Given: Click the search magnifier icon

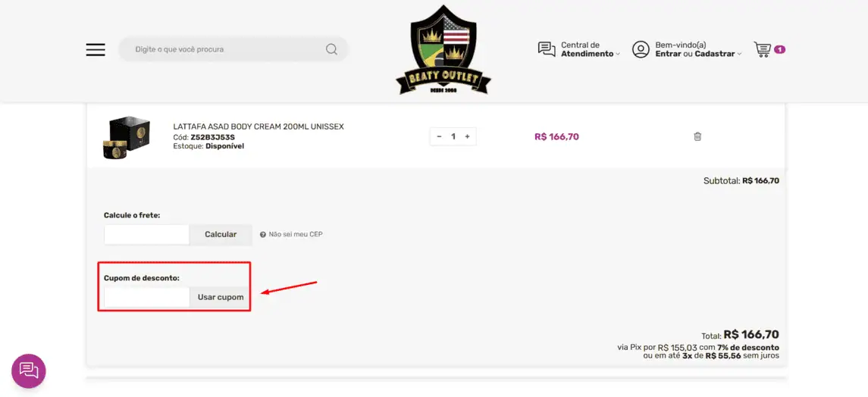Looking at the screenshot, I should coord(331,50).
